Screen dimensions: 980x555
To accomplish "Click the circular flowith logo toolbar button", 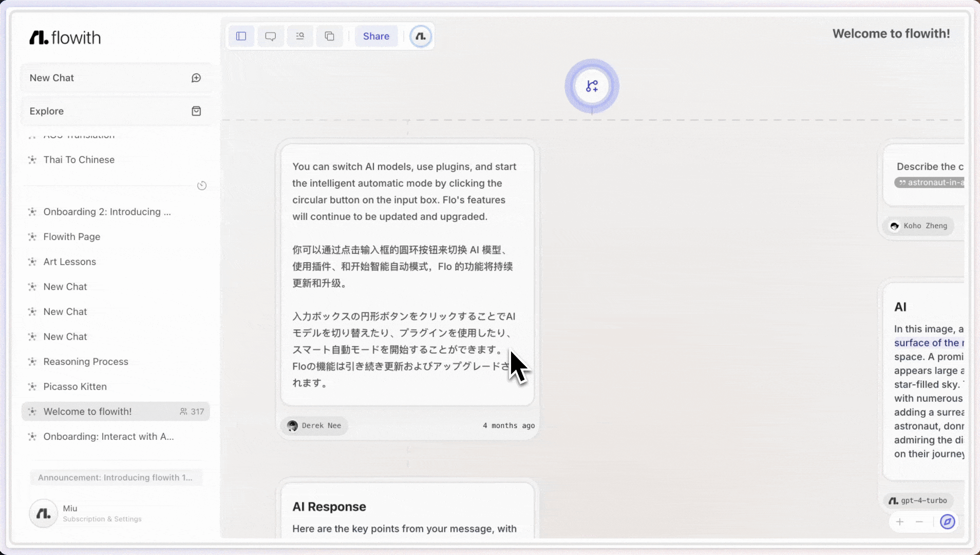I will click(x=421, y=36).
